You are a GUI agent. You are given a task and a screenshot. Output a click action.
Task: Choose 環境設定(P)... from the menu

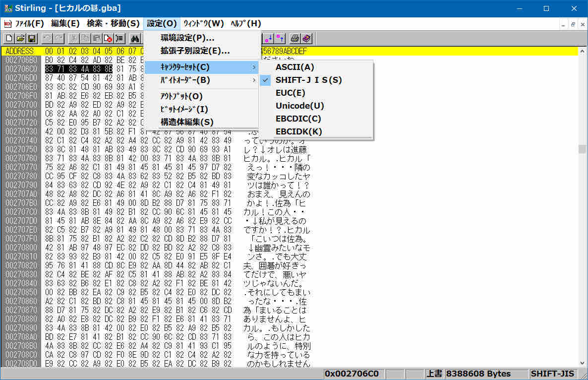click(202, 38)
